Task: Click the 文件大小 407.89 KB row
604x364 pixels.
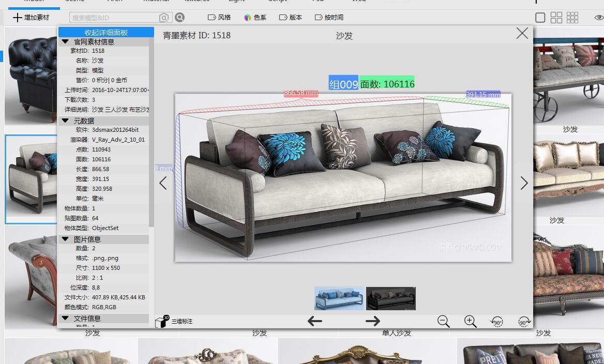Action: [x=103, y=297]
